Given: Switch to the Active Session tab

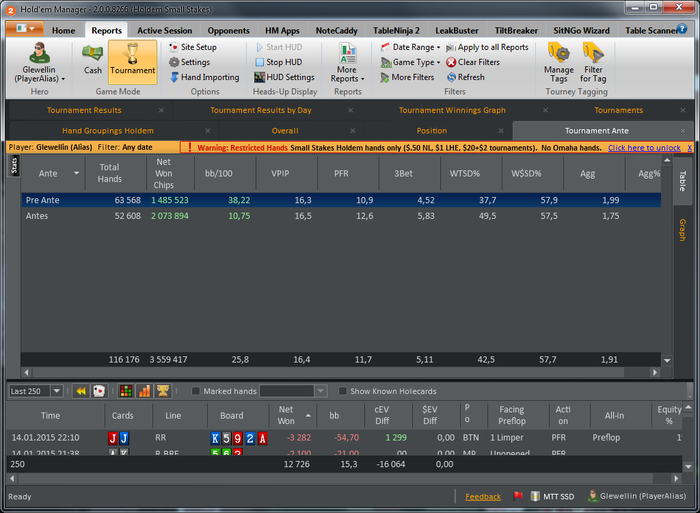Looking at the screenshot, I should [164, 30].
